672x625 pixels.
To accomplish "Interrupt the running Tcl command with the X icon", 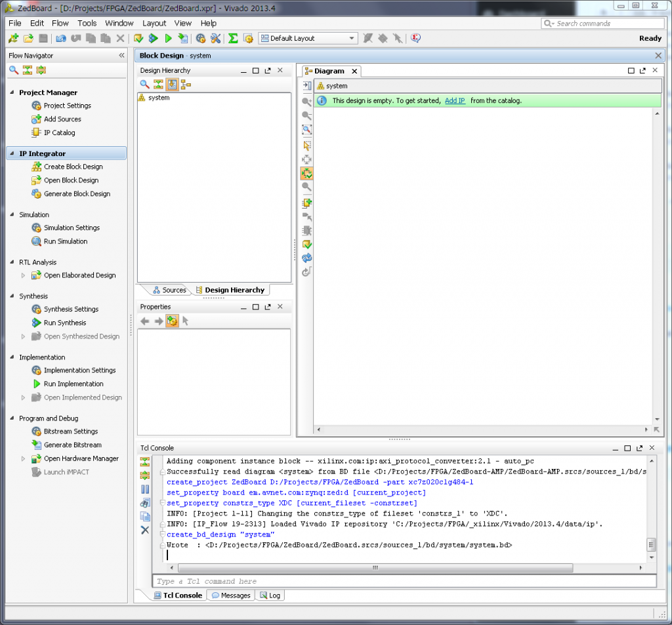I will pyautogui.click(x=146, y=529).
